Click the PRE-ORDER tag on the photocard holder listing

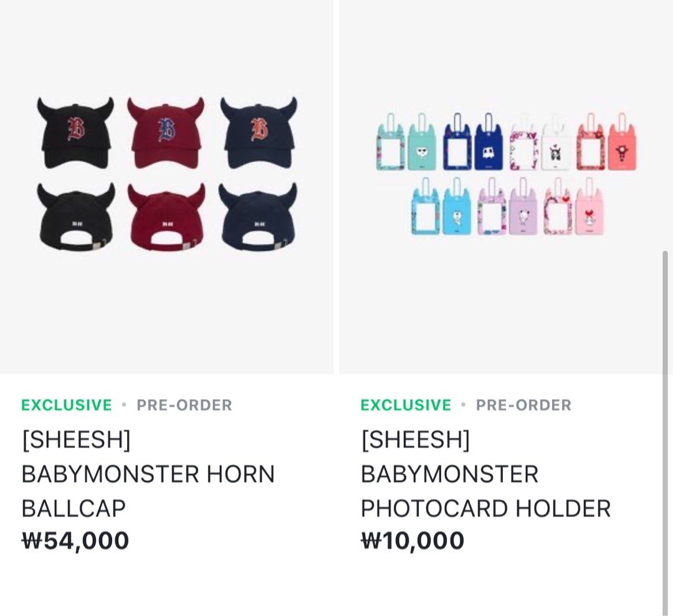(523, 405)
